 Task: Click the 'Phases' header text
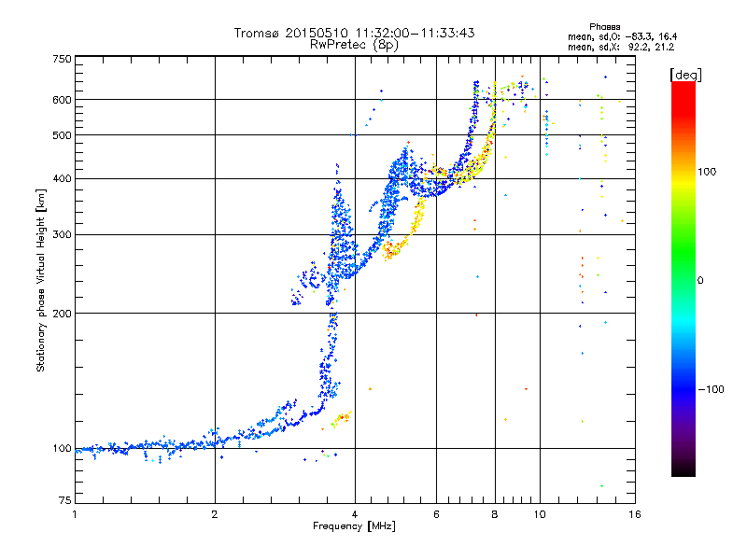point(604,27)
